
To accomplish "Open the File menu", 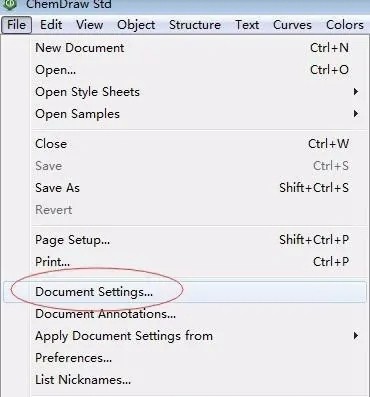I will 16,25.
